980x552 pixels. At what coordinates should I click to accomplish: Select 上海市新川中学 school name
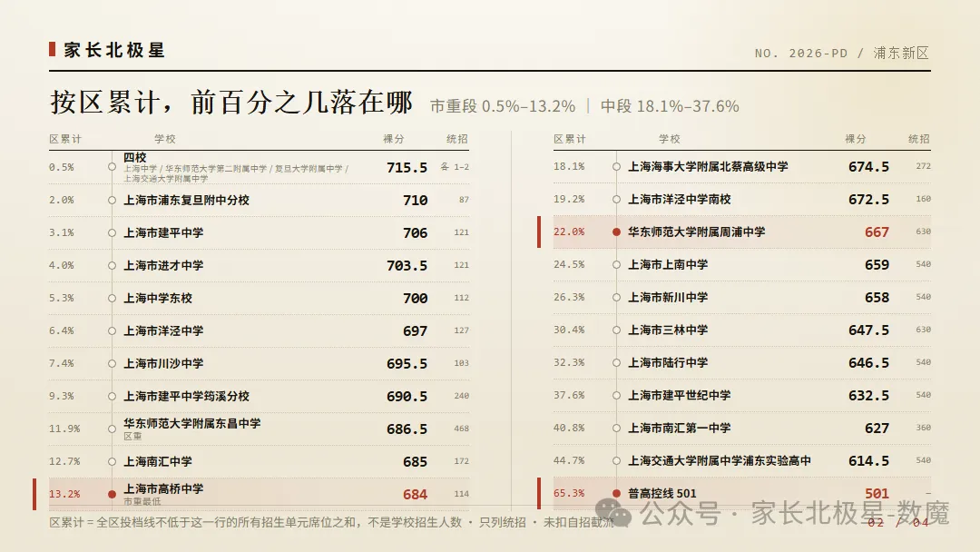coord(668,298)
